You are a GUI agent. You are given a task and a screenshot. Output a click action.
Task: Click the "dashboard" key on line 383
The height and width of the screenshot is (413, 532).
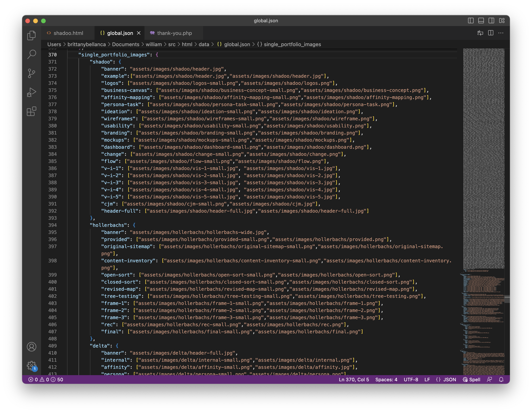[x=117, y=147]
